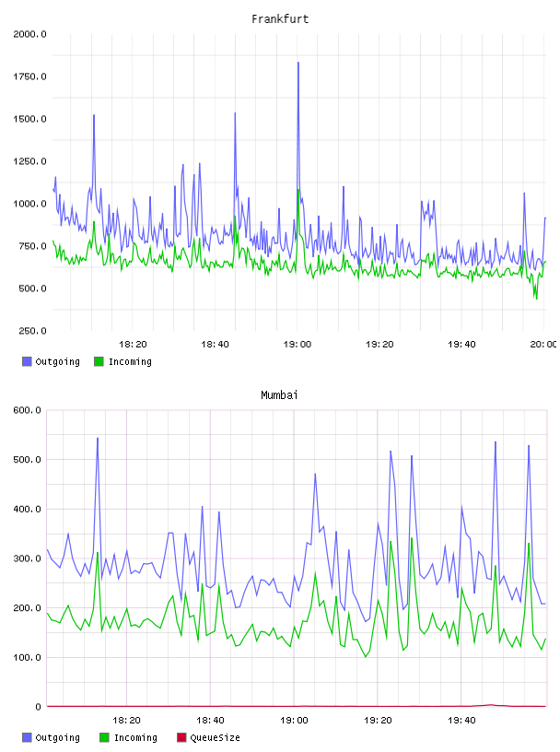Click the 750.0 y-axis label on Frankfurt chart
This screenshot has height=752, width=560.
click(32, 246)
